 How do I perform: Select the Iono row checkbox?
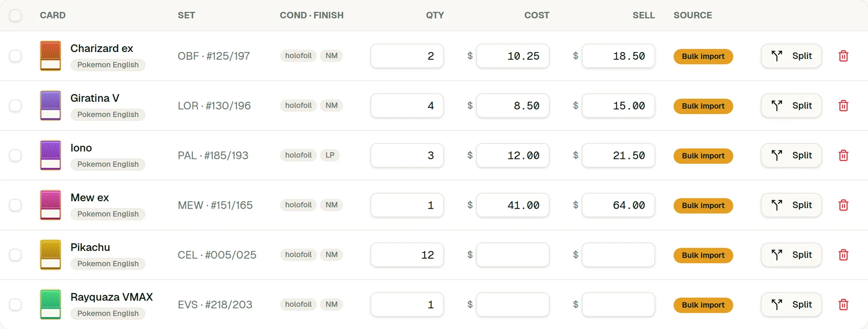coord(15,155)
